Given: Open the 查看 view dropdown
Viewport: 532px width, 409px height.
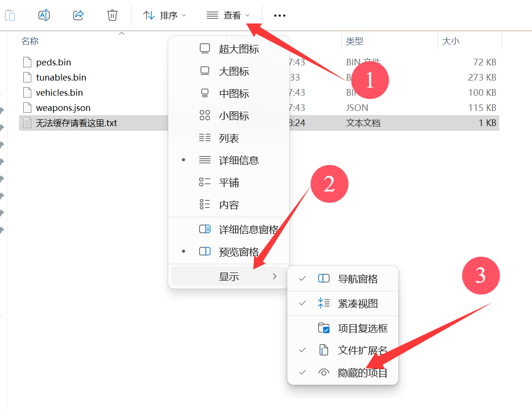Looking at the screenshot, I should pos(229,16).
